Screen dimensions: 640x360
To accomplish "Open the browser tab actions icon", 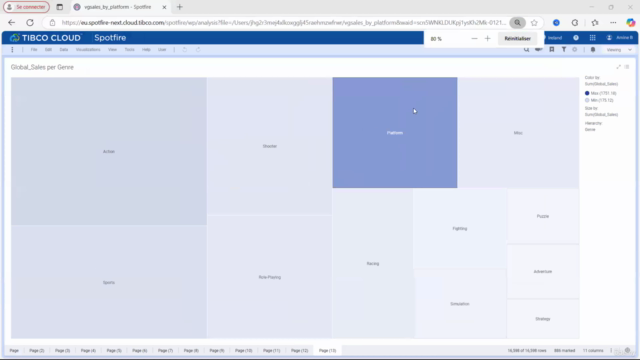I will [x=60, y=7].
